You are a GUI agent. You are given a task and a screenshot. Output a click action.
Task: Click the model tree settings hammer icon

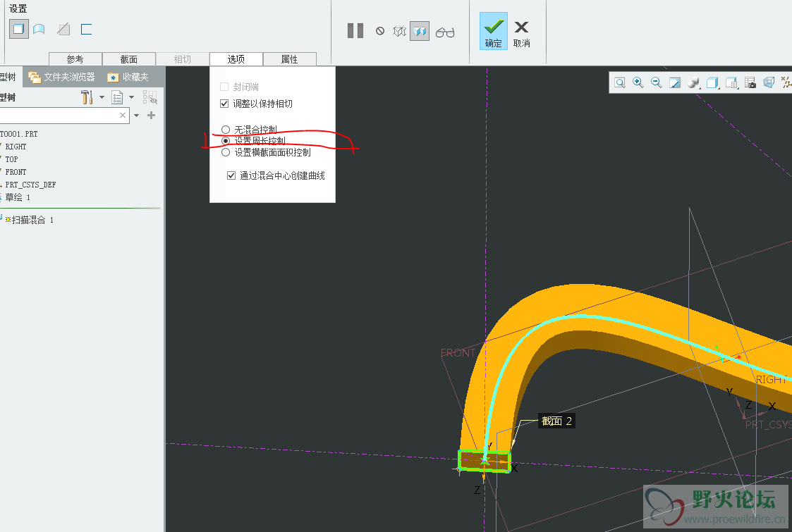(x=87, y=97)
